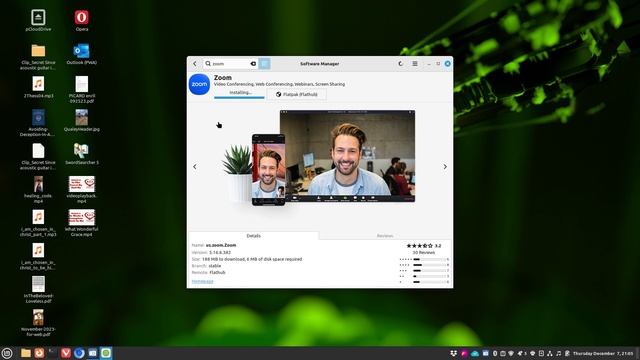Switch to the Reviews tab
640x360 pixels.
(385, 236)
